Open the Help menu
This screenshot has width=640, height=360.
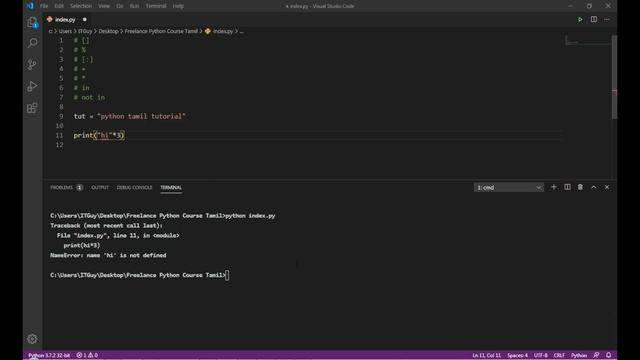pyautogui.click(x=178, y=6)
